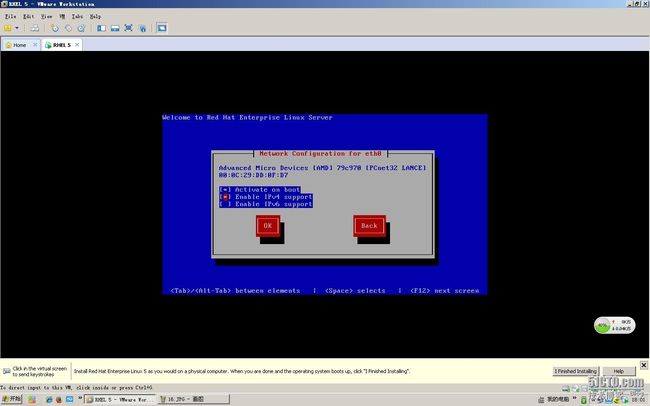The image size is (650, 406).
Task: Open the Help menu
Action: pyautogui.click(x=95, y=16)
